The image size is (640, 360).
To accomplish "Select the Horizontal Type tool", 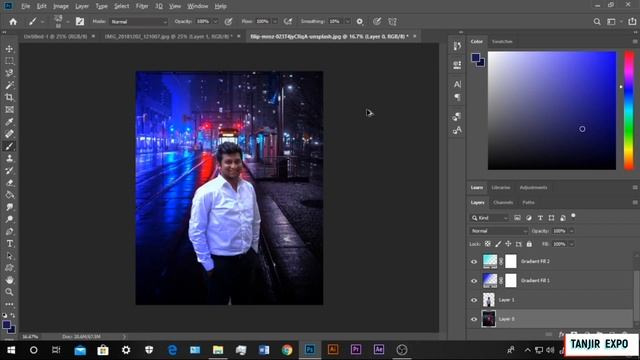I will (x=9, y=244).
